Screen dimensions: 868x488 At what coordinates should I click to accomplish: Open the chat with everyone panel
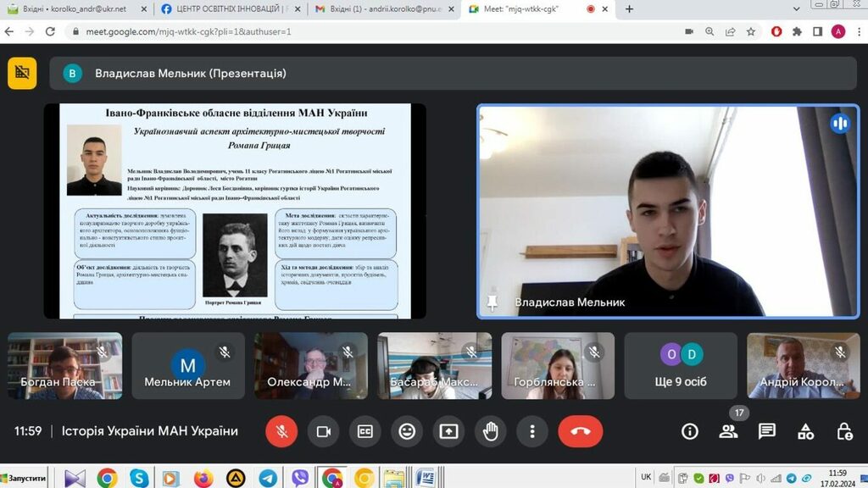767,431
